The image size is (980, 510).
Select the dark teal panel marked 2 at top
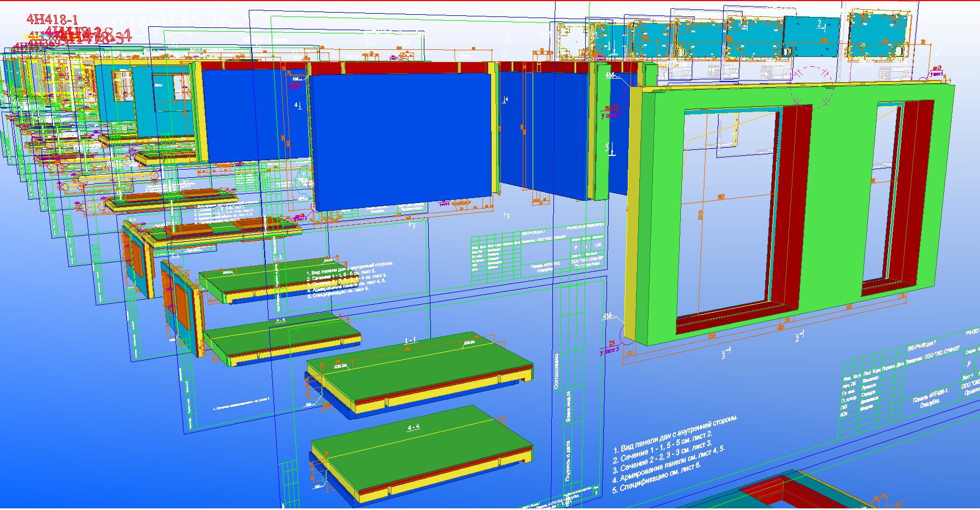pos(812,37)
